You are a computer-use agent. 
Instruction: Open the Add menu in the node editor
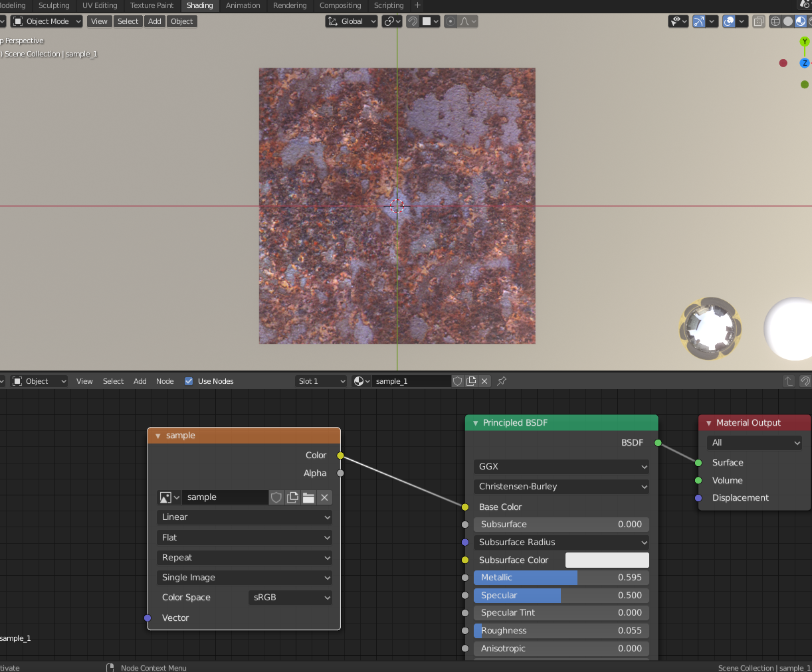click(140, 381)
